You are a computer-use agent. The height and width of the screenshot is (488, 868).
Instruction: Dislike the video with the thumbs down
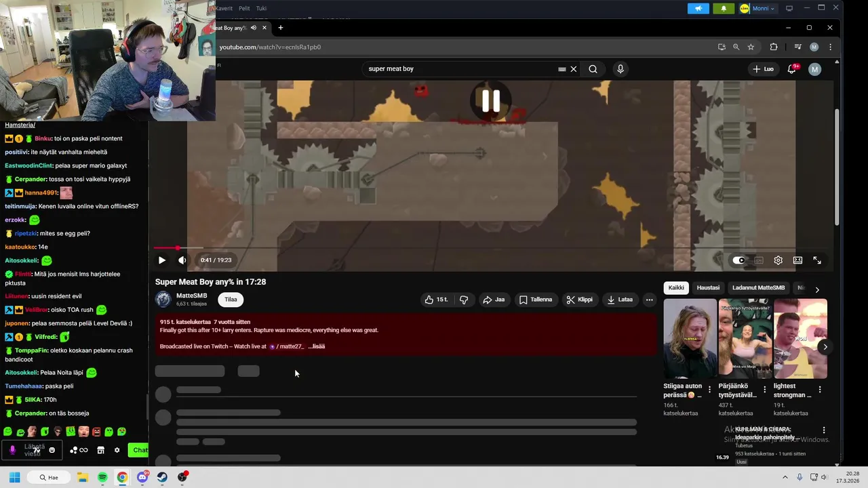click(464, 300)
